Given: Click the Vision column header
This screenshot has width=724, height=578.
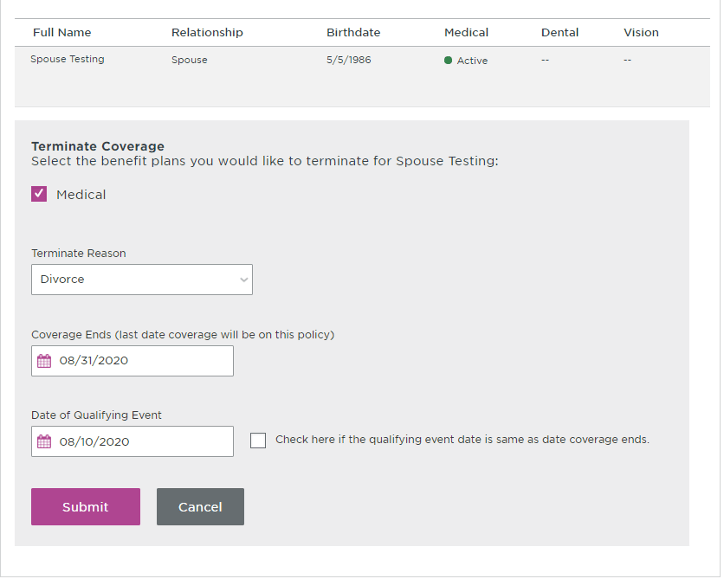Looking at the screenshot, I should tap(641, 32).
